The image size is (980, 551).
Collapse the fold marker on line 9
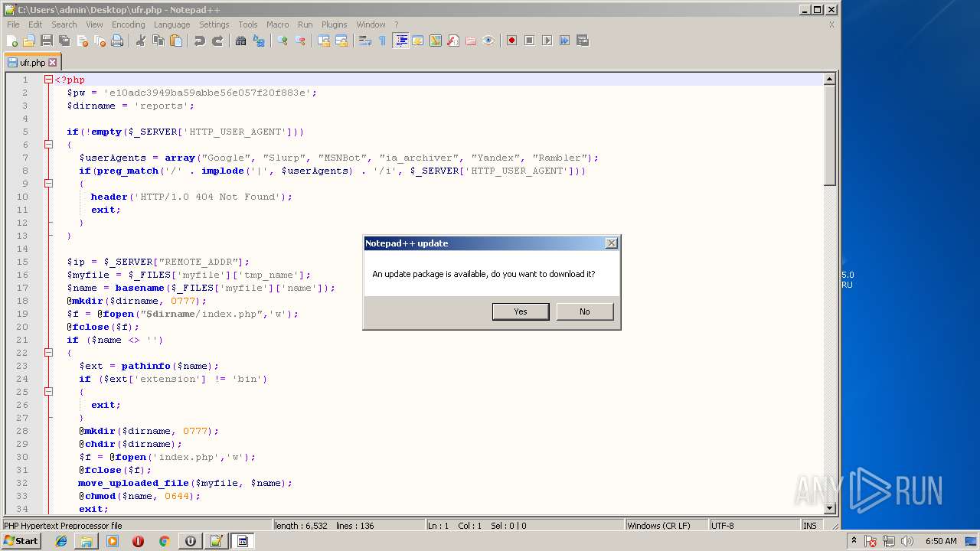[48, 184]
